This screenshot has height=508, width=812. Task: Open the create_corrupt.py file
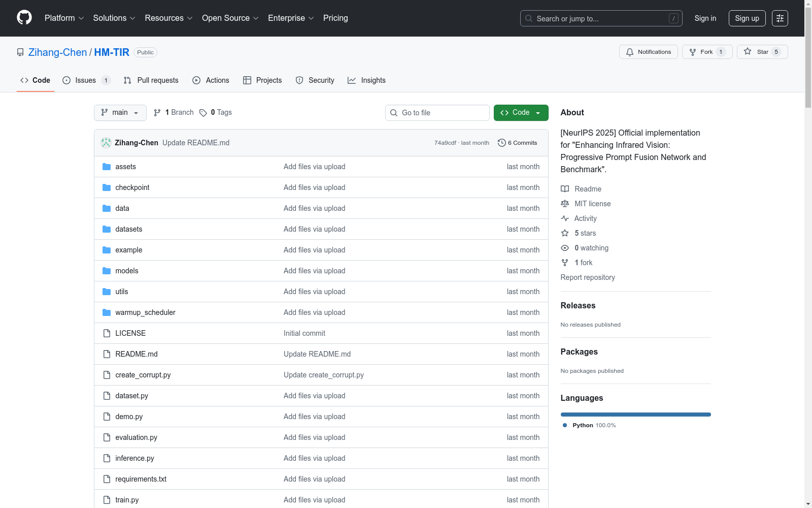(x=143, y=375)
